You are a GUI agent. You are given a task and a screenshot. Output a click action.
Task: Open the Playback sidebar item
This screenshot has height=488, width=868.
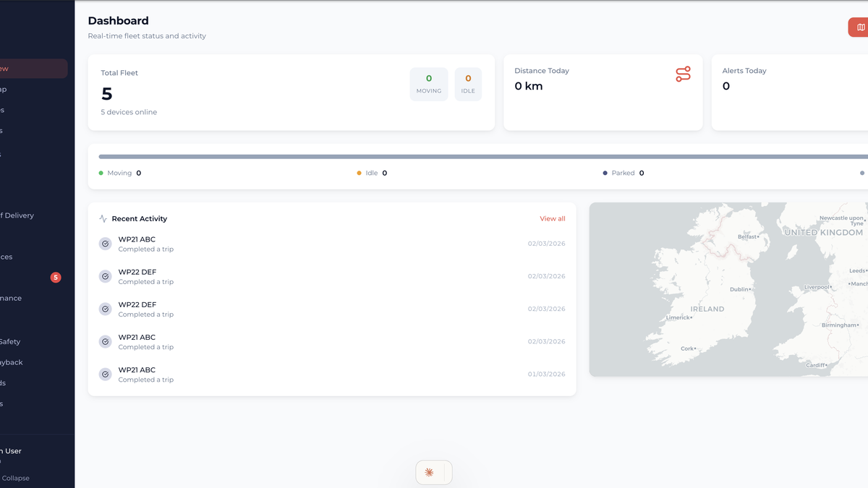pyautogui.click(x=12, y=362)
